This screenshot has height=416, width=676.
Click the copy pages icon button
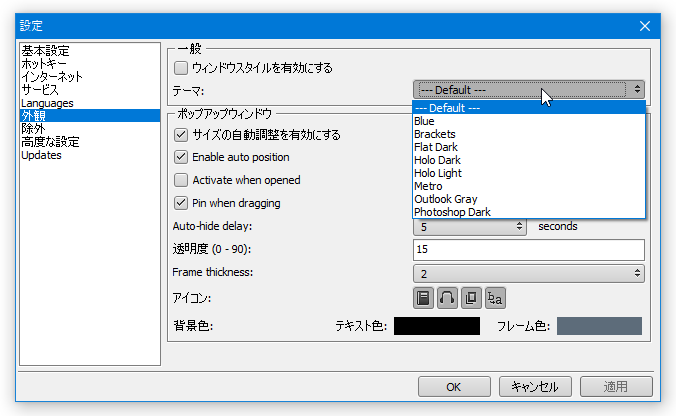point(471,298)
